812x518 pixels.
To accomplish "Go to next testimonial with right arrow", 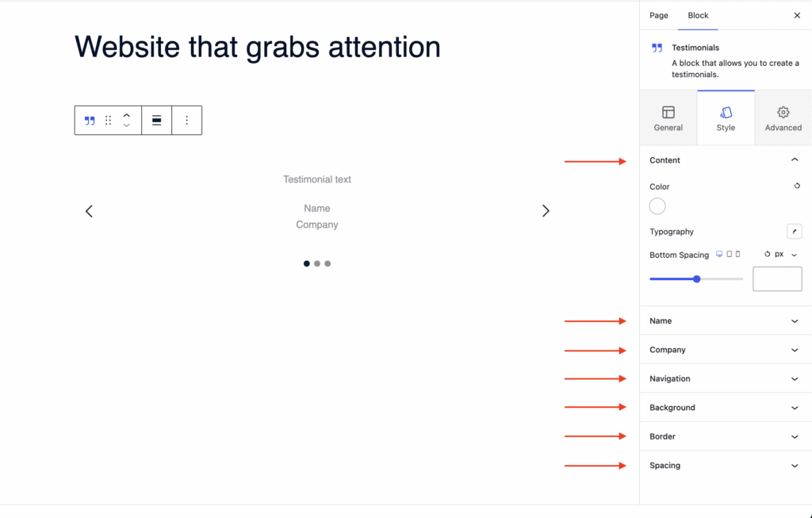I will (x=546, y=211).
